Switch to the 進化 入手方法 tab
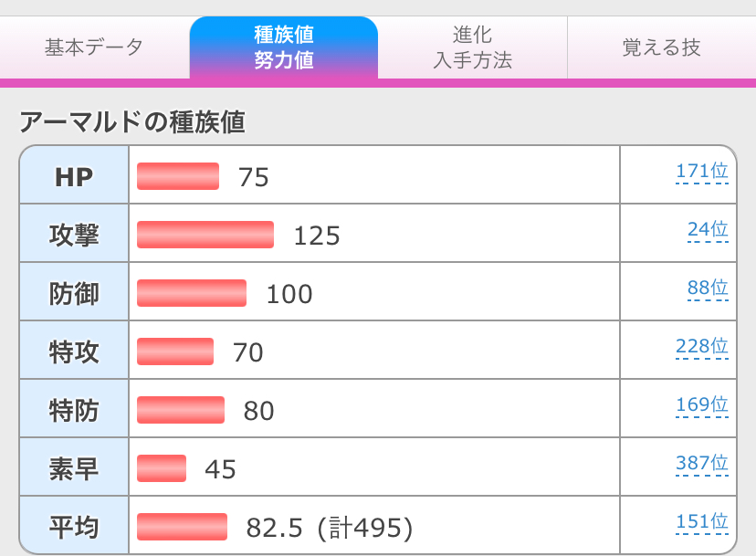This screenshot has width=756, height=556. point(472,48)
